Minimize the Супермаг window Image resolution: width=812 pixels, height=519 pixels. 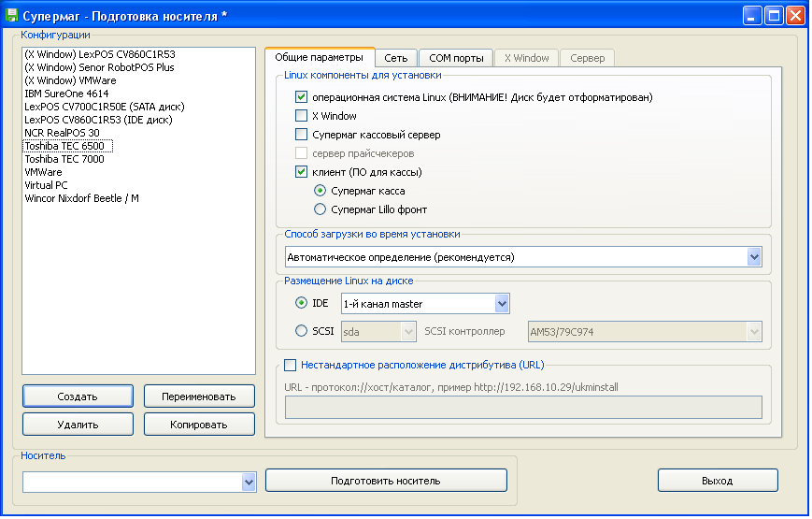coord(752,16)
